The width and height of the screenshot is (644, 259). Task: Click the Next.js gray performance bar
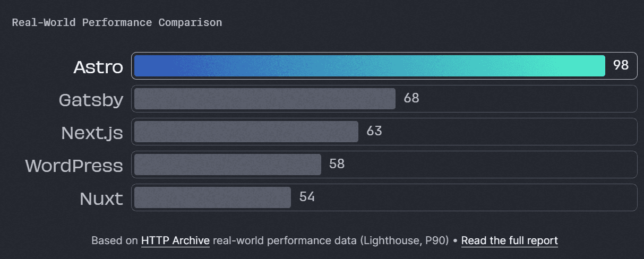pos(246,132)
